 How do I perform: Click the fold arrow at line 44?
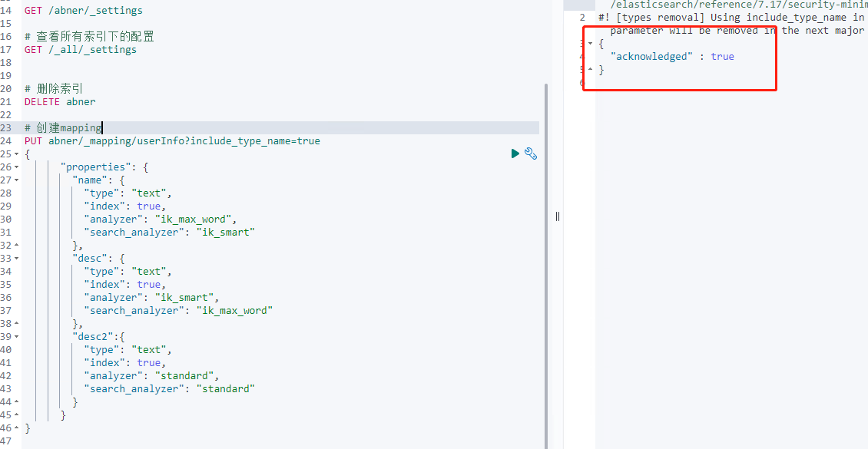(17, 402)
